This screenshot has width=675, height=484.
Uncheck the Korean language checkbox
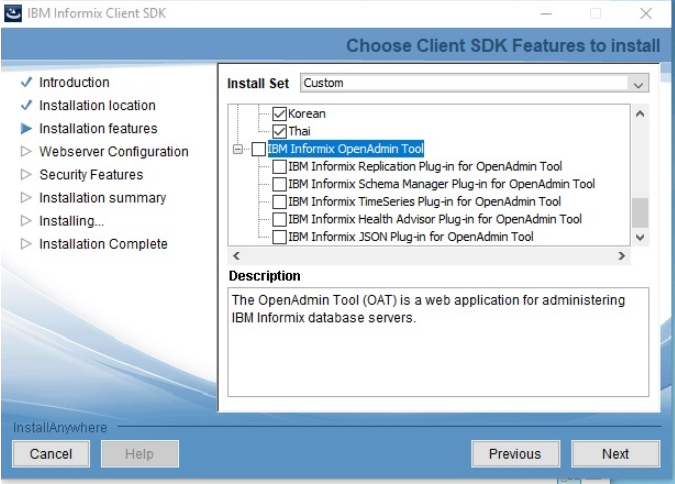(280, 114)
